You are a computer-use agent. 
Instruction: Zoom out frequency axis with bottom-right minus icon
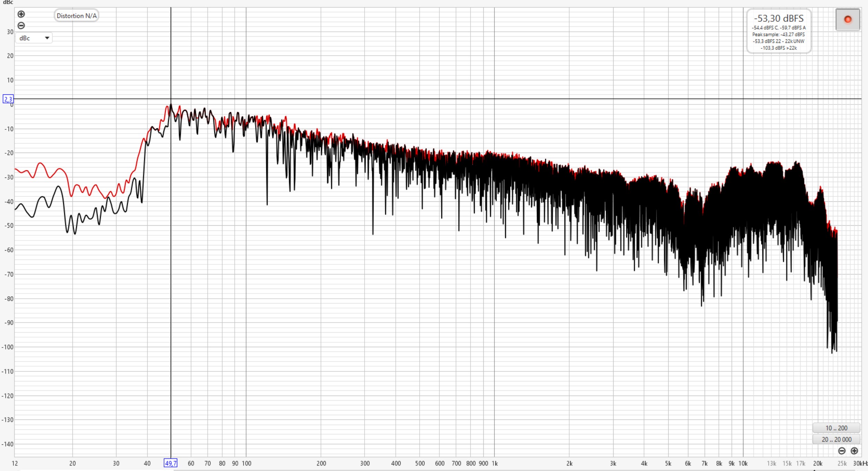[842, 451]
